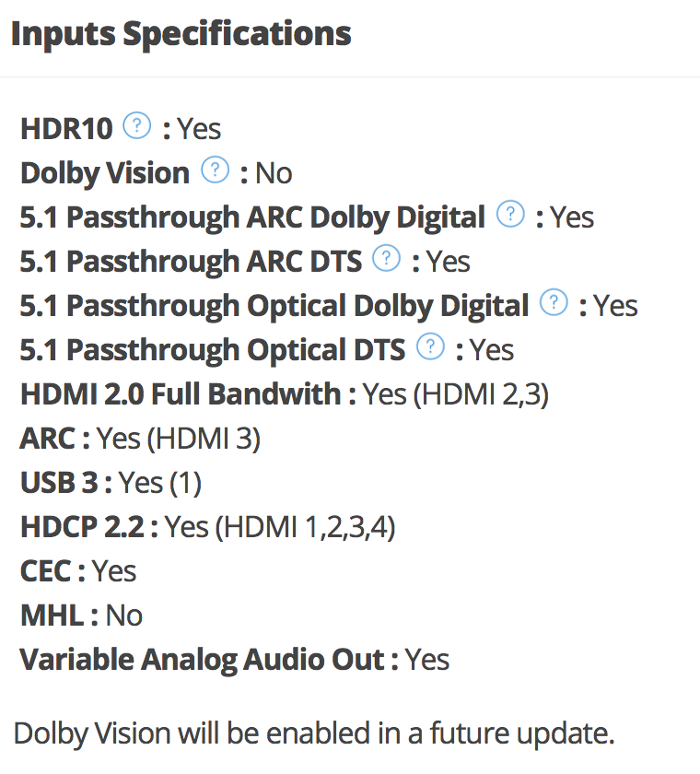This screenshot has height=774, width=700.
Task: Open help for 5.1 Passthrough ARC DTS
Action: tap(387, 259)
